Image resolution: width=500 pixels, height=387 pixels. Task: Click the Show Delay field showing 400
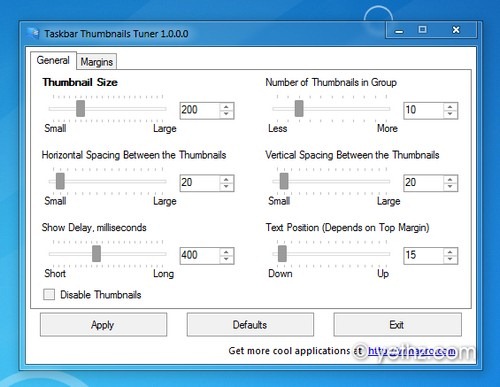(x=200, y=256)
